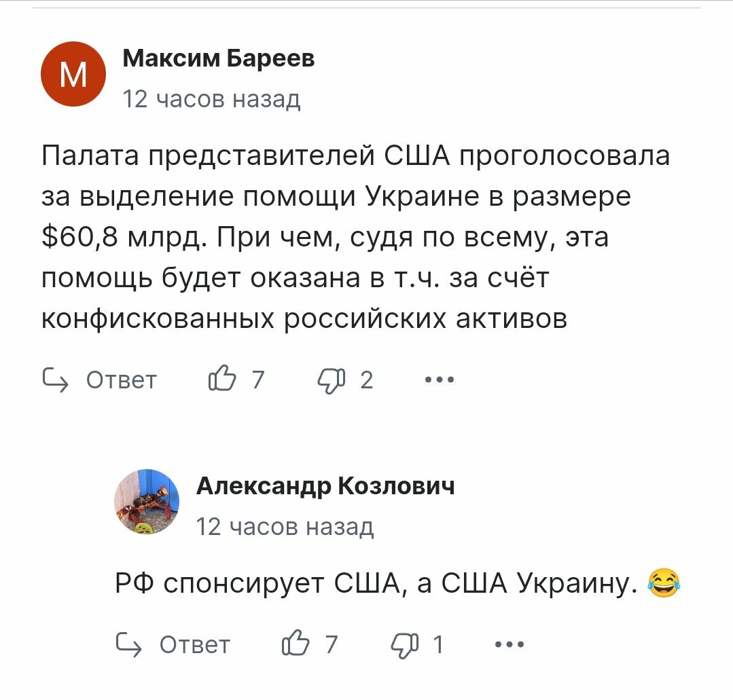Dislike Александр Козлович's reply with the thumbs-down icon
The height and width of the screenshot is (700, 733).
point(405,645)
